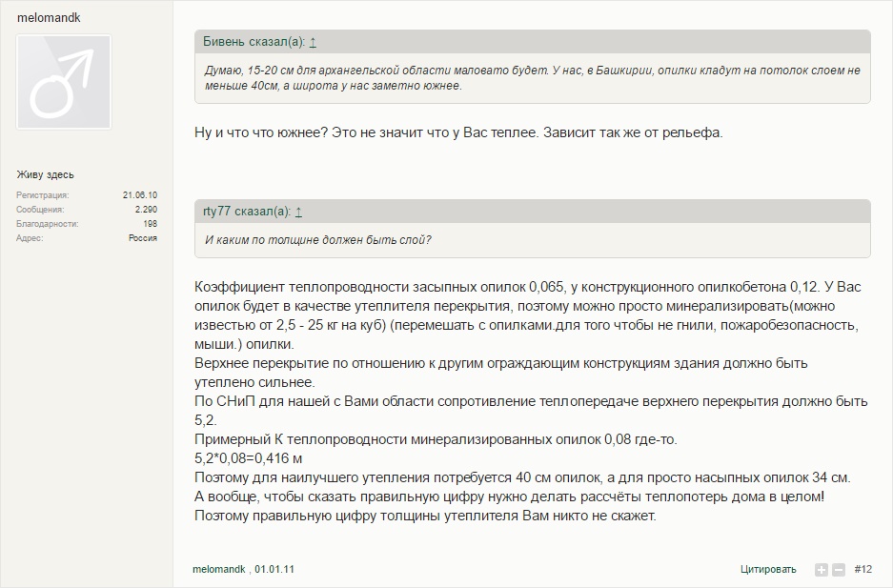893x588 pixels.
Task: Click Благодарности value 198
Action: (151, 224)
